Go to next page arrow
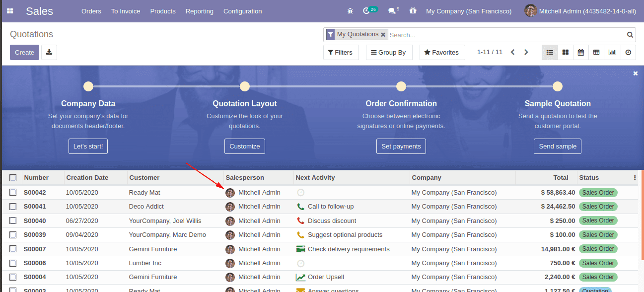Screen dimensions: 644x292 [526, 52]
